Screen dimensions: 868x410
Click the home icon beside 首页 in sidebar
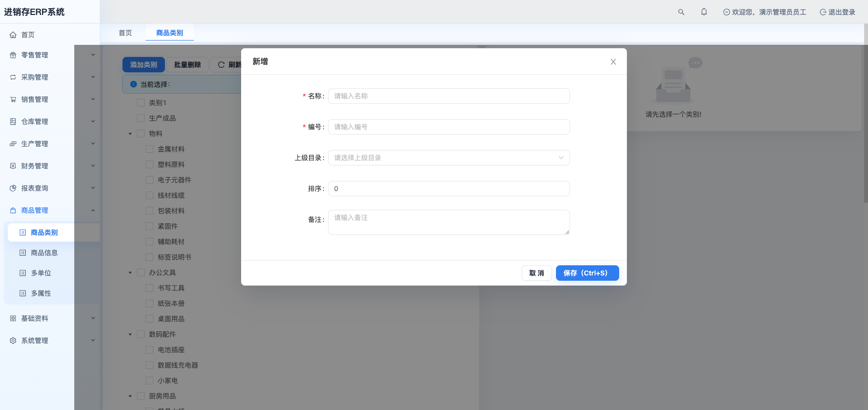[13, 35]
